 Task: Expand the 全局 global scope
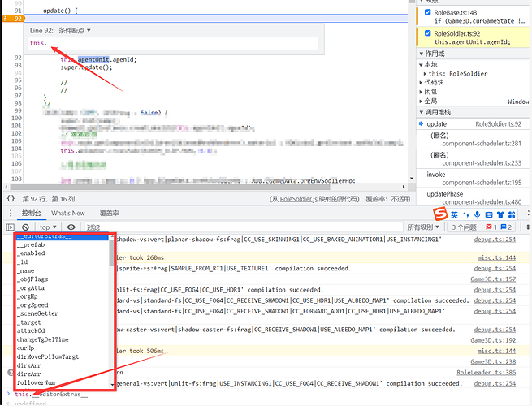[421, 101]
